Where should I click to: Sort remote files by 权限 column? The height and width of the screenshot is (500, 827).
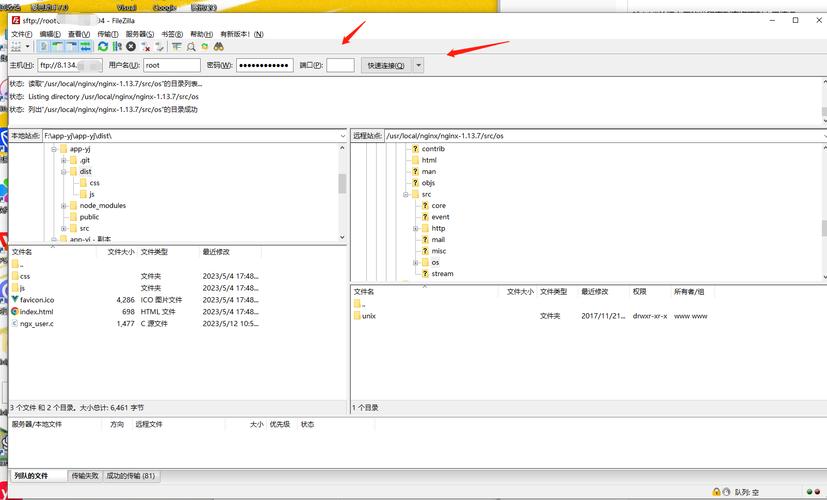click(639, 292)
